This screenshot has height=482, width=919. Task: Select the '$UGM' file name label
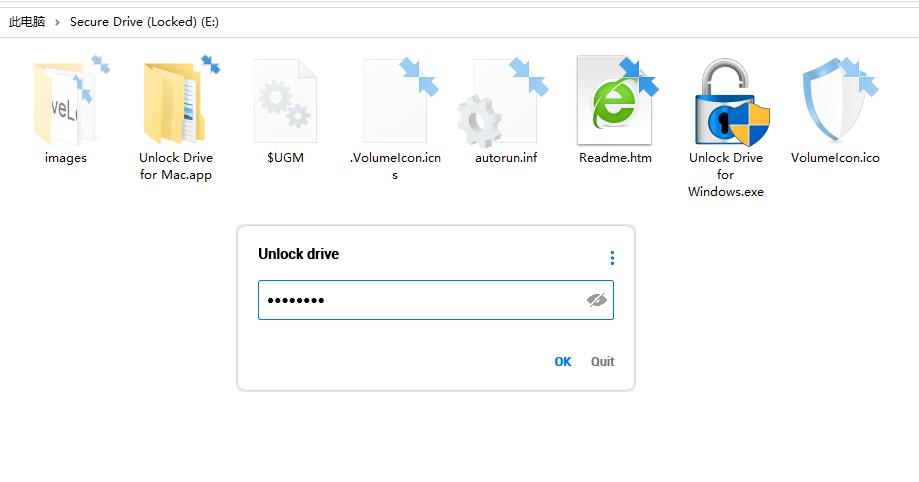285,158
